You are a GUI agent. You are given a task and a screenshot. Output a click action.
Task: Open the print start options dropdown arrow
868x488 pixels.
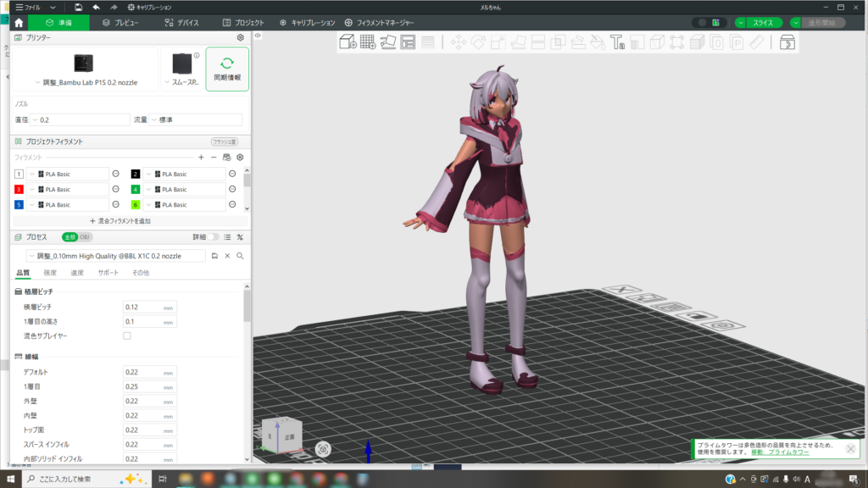click(795, 23)
